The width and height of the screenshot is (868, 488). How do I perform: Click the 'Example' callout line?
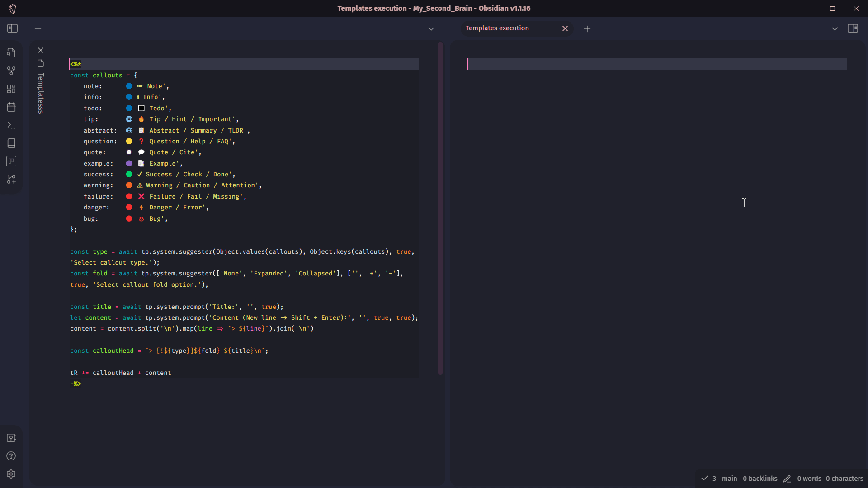133,163
